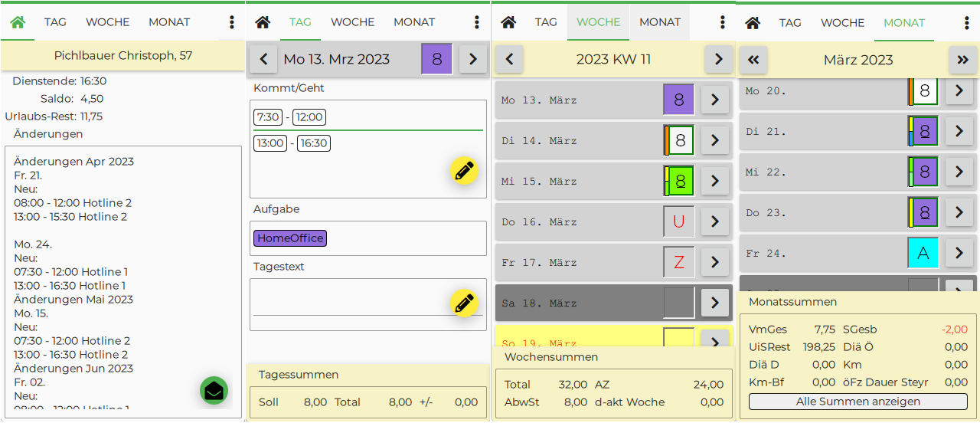Open the Fr 24. day entry arrow
This screenshot has height=423, width=980.
click(x=959, y=253)
